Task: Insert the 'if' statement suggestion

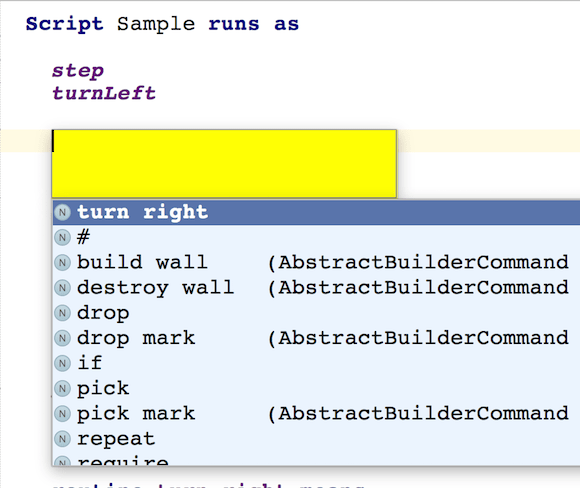Action: [316, 363]
